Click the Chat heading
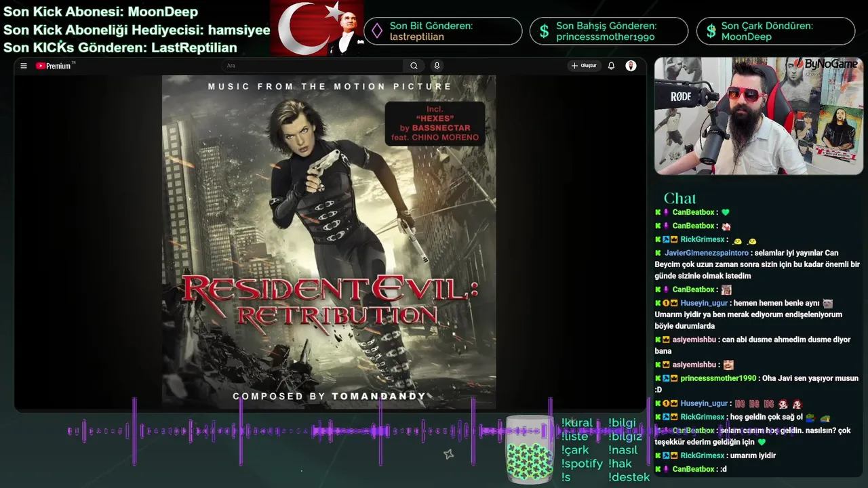 pyautogui.click(x=679, y=198)
